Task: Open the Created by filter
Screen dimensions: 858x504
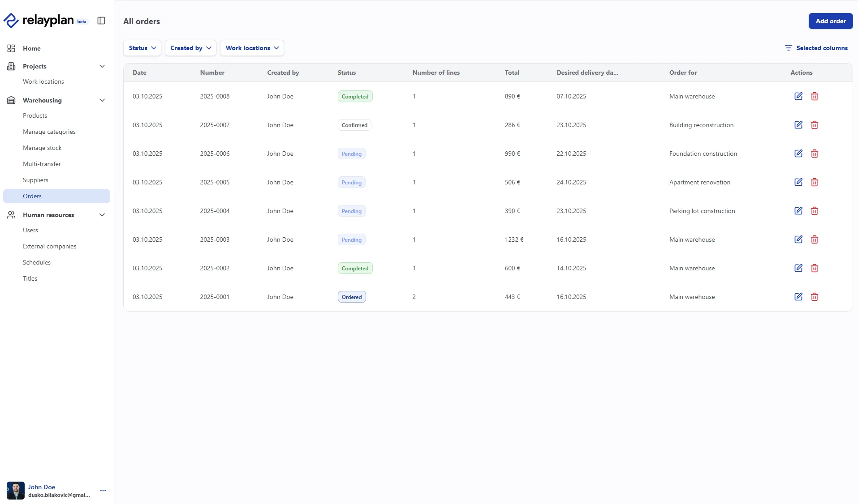Action: [x=190, y=48]
